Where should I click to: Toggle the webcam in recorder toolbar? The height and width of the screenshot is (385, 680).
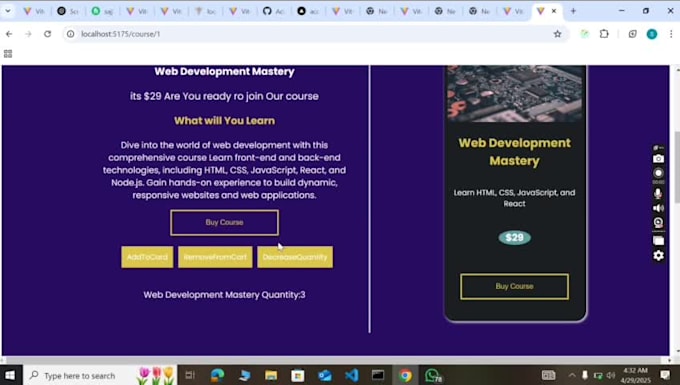[658, 223]
